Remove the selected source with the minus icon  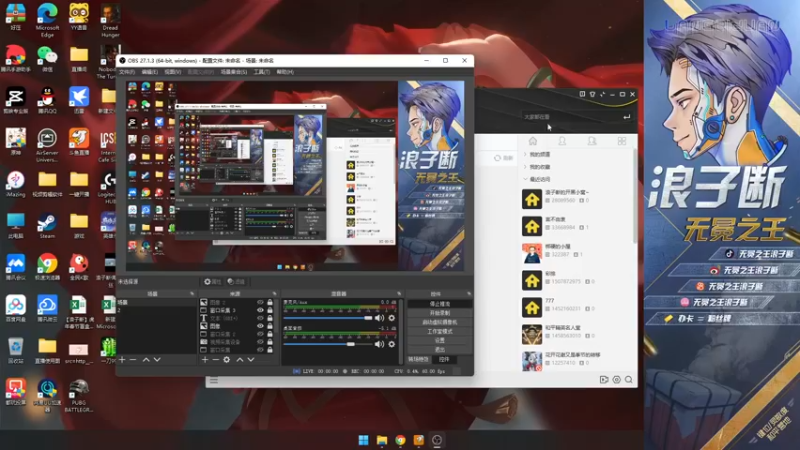coord(215,360)
